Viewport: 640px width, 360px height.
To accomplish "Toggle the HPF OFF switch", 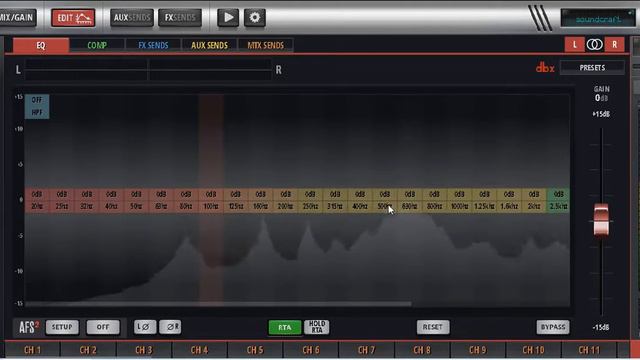I will [37, 106].
